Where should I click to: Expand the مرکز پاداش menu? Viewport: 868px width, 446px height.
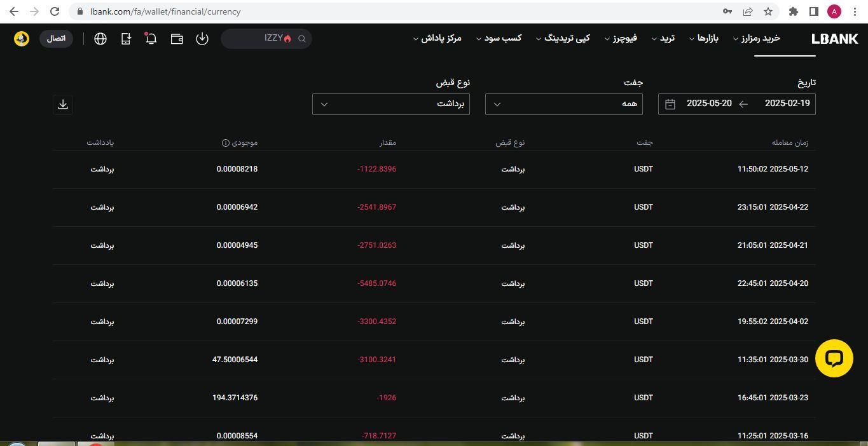pyautogui.click(x=437, y=39)
